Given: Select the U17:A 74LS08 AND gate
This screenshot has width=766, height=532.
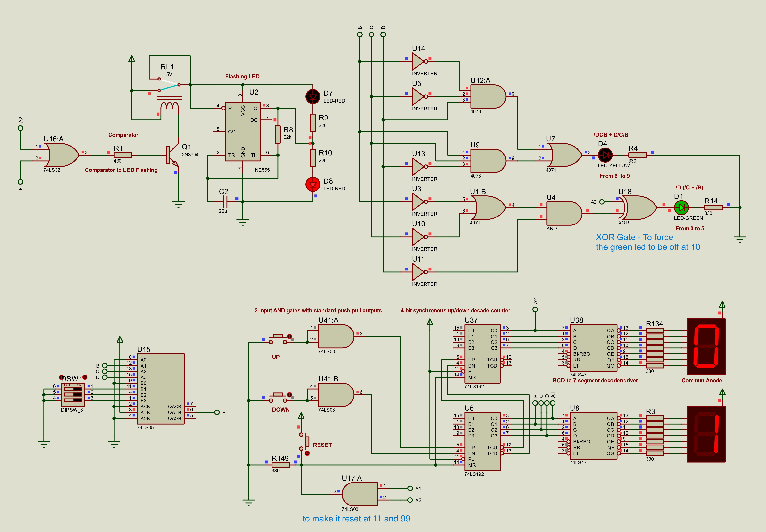Looking at the screenshot, I should [x=360, y=494].
